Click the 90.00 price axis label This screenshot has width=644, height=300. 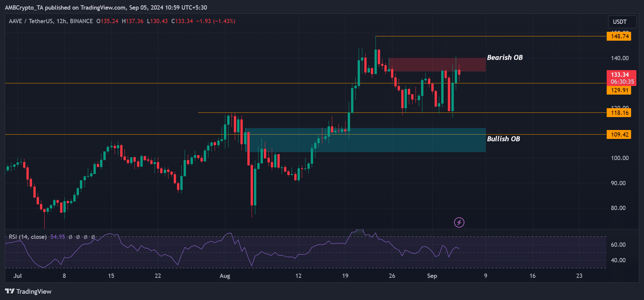point(618,183)
